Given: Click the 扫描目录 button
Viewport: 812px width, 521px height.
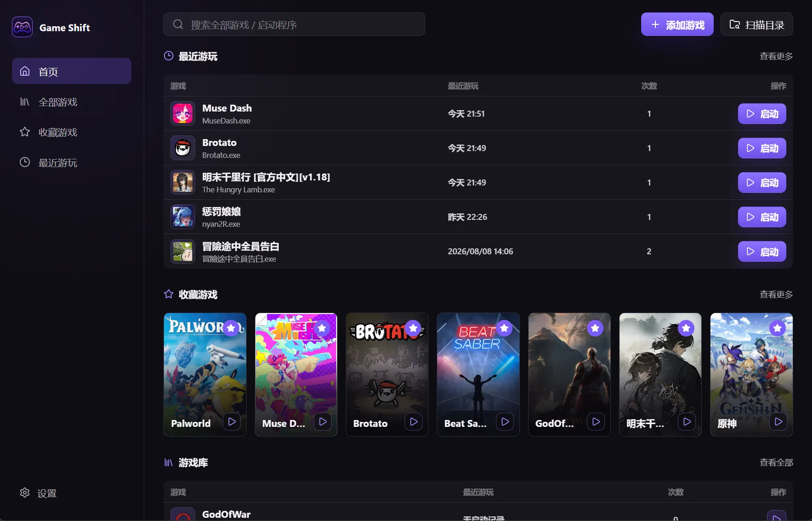Looking at the screenshot, I should click(x=757, y=24).
